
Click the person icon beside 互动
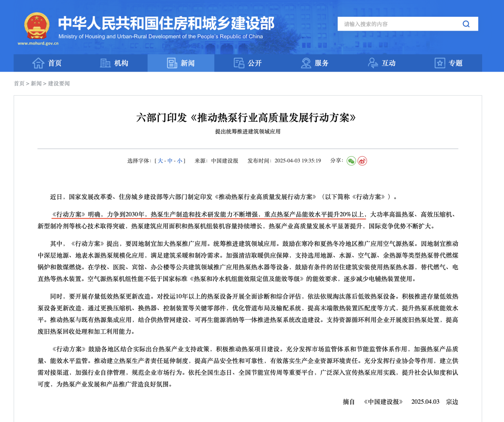373,63
